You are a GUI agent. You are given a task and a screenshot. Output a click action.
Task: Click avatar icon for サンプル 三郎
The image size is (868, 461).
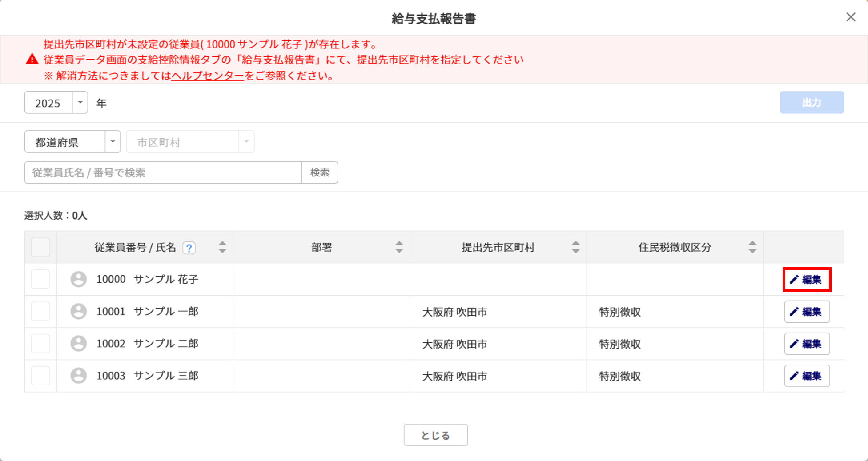79,376
